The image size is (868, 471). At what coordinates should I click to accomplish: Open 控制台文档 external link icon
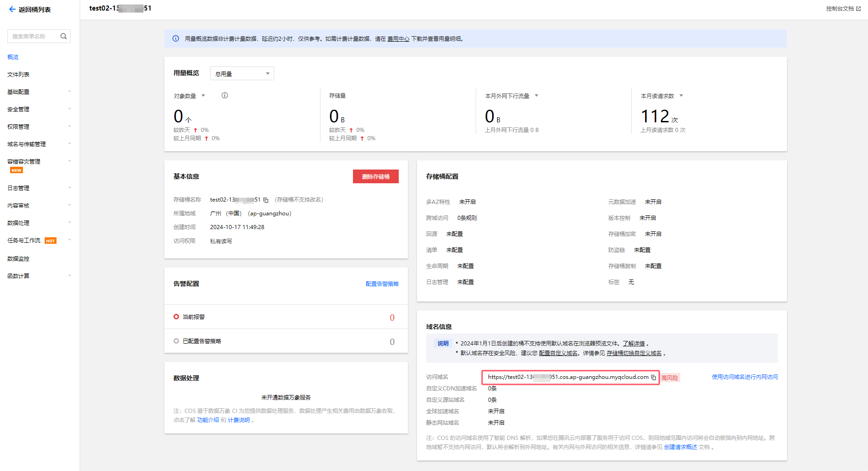click(x=858, y=9)
